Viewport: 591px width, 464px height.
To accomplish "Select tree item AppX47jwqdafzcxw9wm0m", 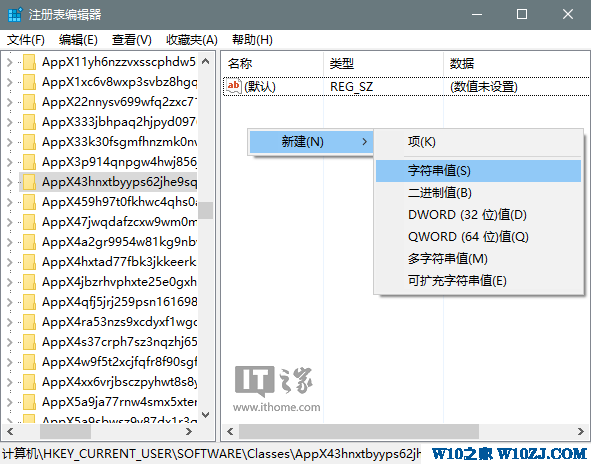I will pos(119,222).
